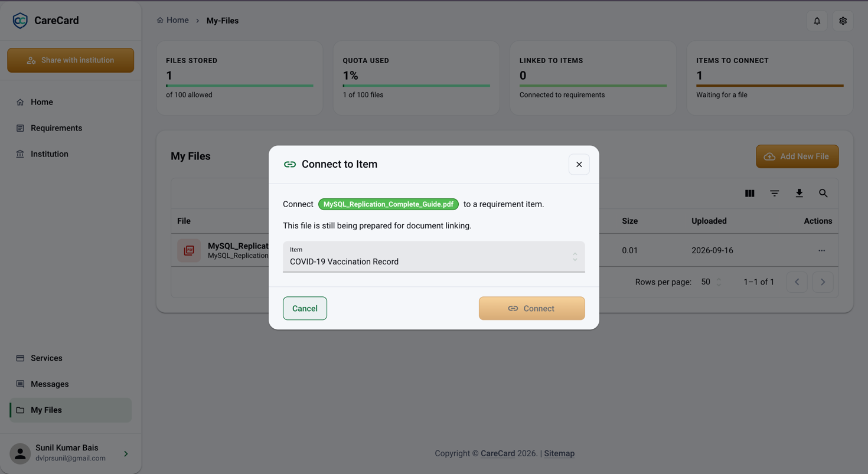Screen dimensions: 868x474
Task: Click 'Waiting for a file' caption
Action: coord(722,95)
